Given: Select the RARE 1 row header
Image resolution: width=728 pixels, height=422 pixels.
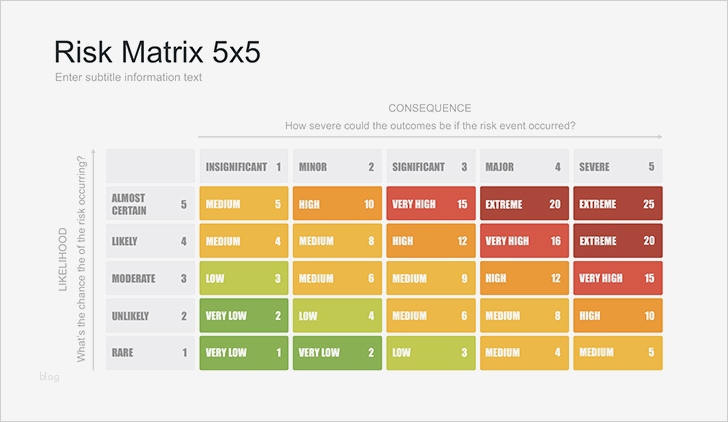Looking at the screenshot, I should pyautogui.click(x=150, y=352).
